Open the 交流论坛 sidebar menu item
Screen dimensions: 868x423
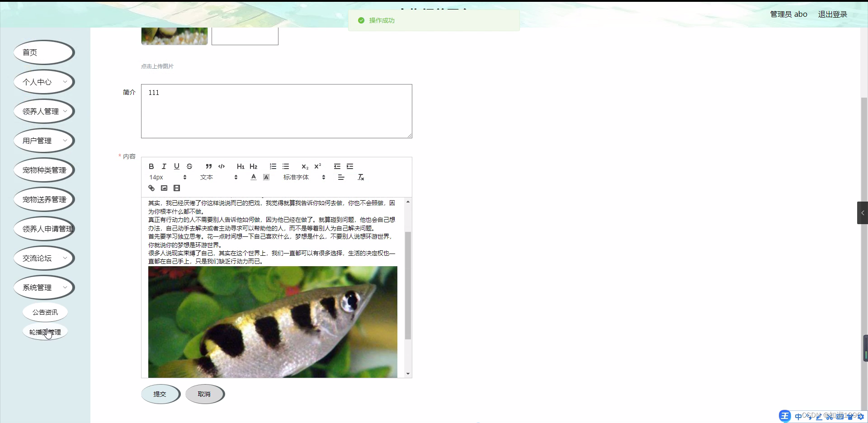44,258
